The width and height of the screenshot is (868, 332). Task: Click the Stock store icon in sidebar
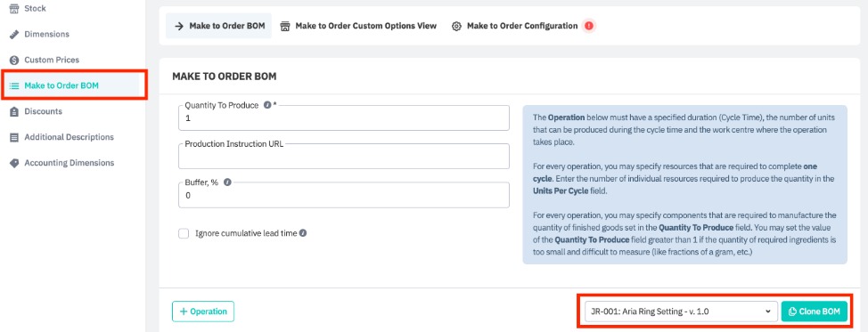pos(14,9)
